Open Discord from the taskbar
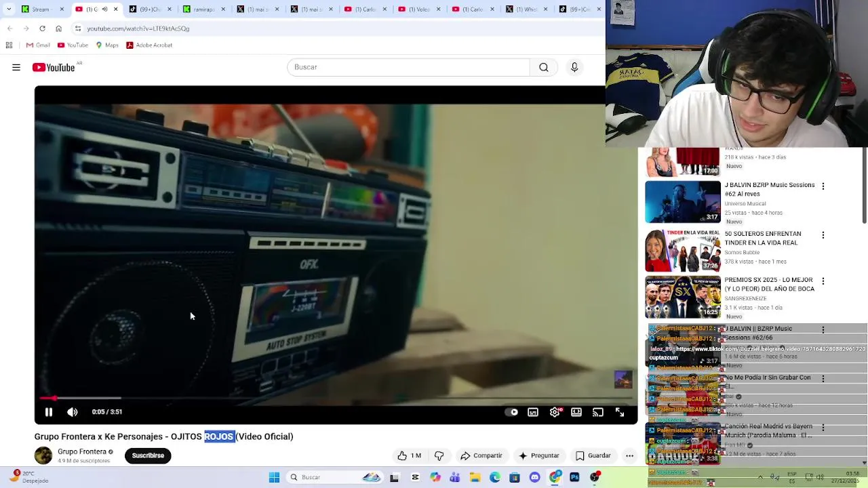Screen dimensions: 868x488 tap(535, 477)
